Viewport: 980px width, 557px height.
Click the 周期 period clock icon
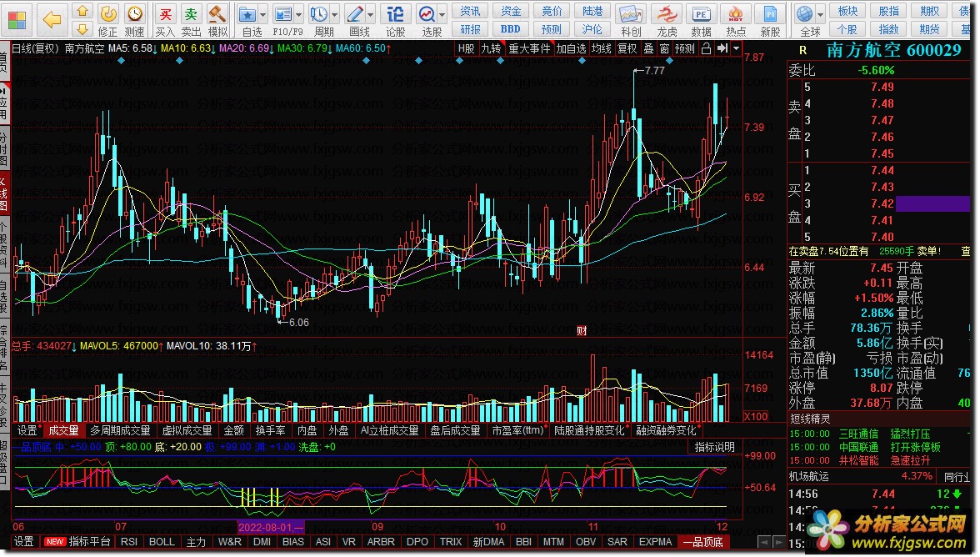318,13
